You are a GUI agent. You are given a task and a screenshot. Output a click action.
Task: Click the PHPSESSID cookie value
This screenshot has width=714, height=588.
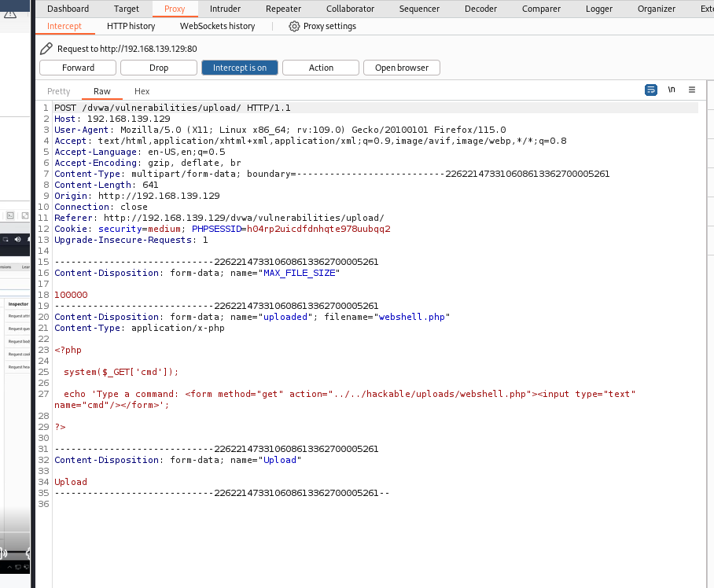[318, 229]
